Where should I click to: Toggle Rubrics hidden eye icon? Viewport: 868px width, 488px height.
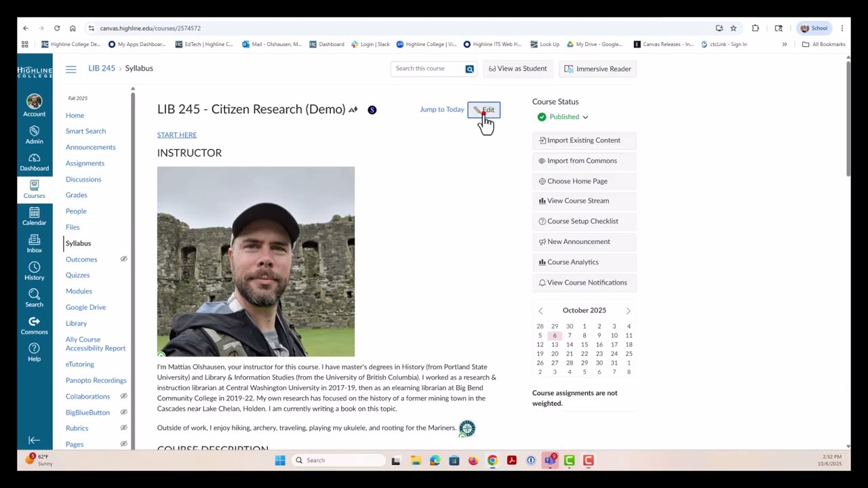tap(123, 428)
